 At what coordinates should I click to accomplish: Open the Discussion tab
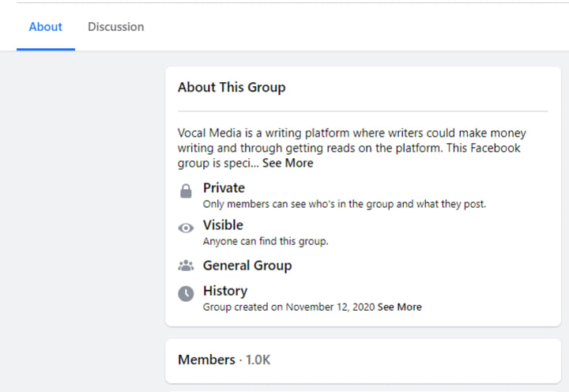coord(115,27)
